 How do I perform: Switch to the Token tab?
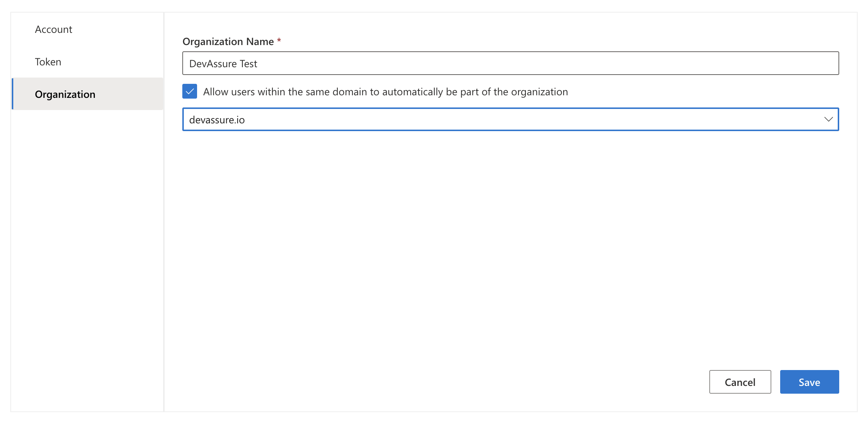click(x=87, y=62)
